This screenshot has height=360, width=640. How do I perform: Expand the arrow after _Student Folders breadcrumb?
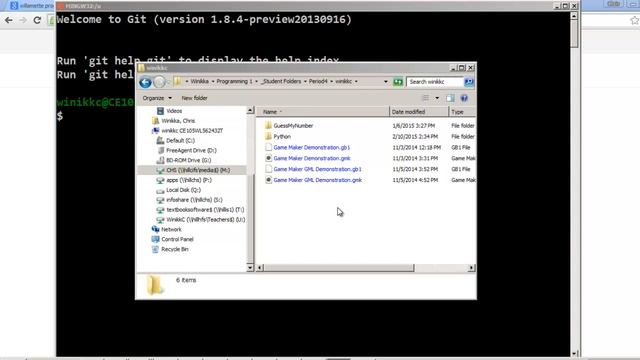[305, 82]
